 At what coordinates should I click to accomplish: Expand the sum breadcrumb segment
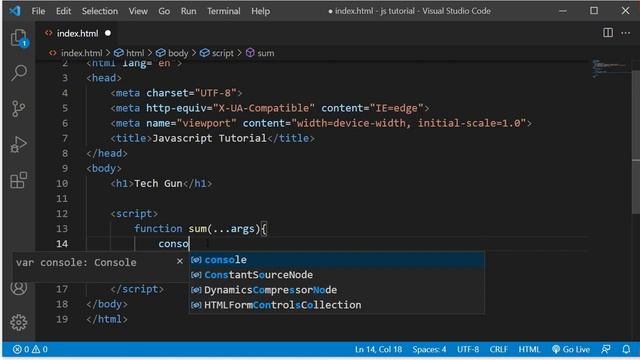coord(260,53)
